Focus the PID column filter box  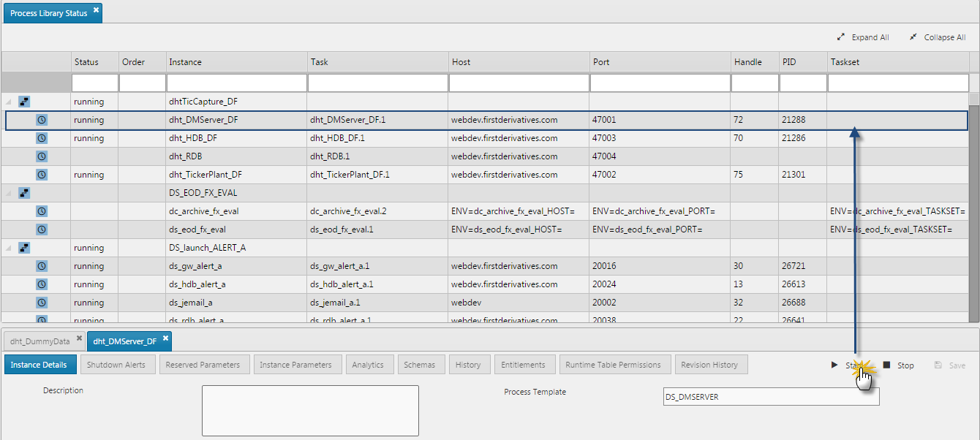coord(803,83)
